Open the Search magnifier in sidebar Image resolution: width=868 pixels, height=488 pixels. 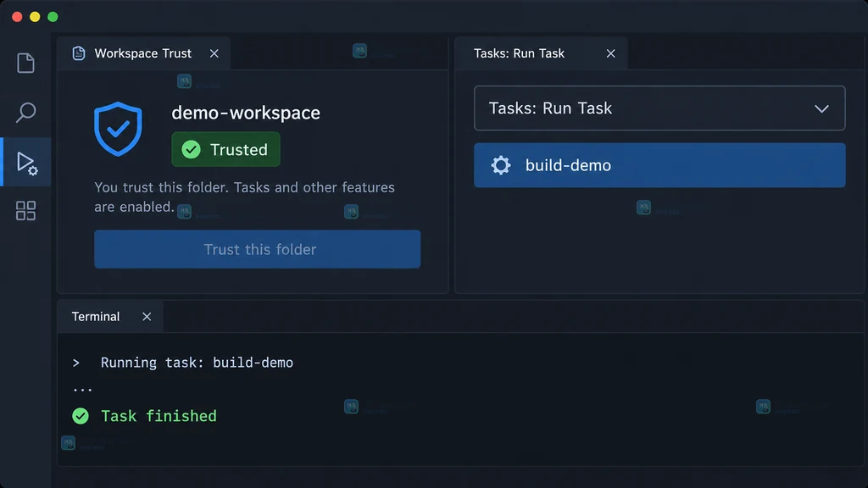click(25, 113)
